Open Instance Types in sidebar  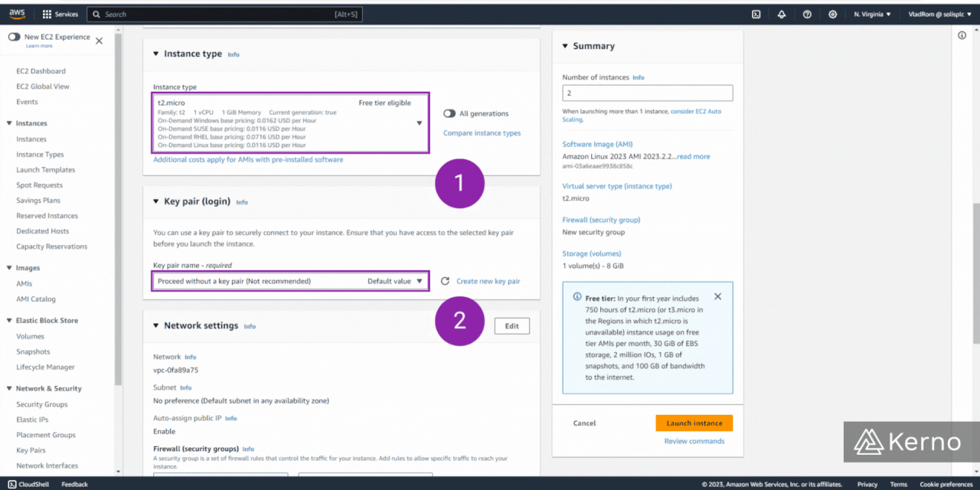40,155
